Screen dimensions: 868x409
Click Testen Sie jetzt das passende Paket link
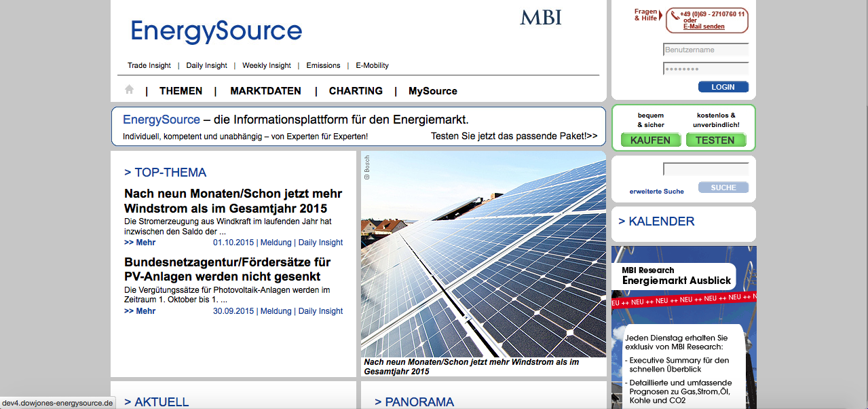pos(514,136)
